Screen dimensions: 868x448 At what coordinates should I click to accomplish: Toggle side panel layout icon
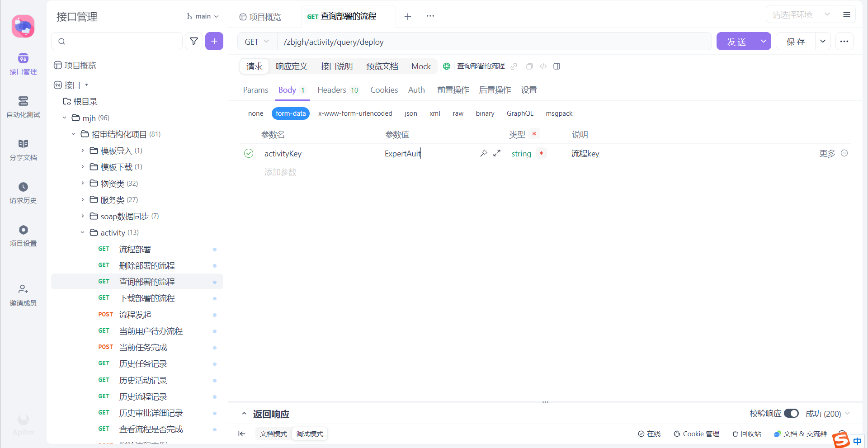[x=557, y=66]
